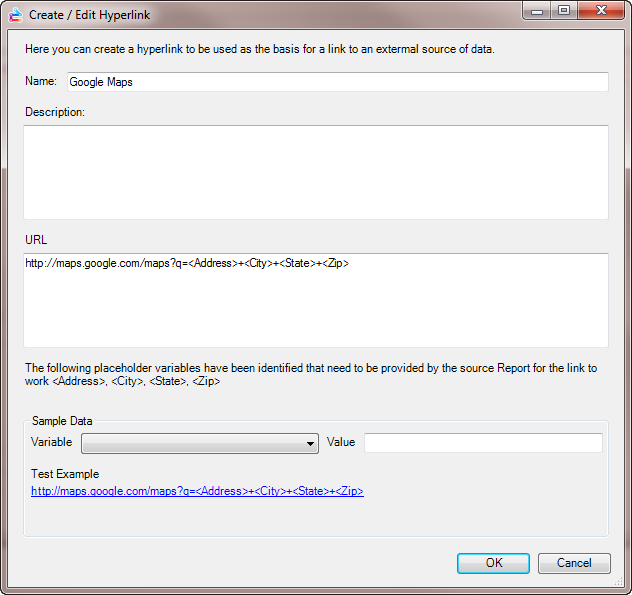The image size is (632, 595).
Task: Click the placeholder variables information text
Action: click(x=310, y=374)
